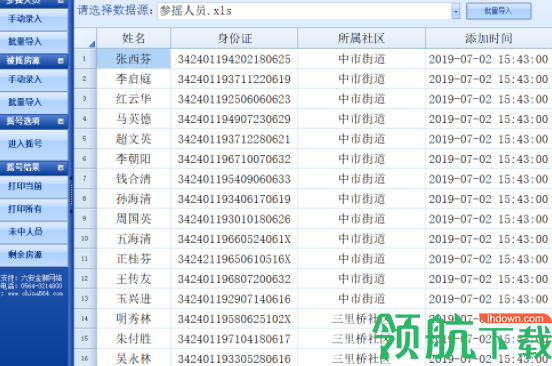The image size is (552, 366).
Task: Select row header number 5
Action: [85, 139]
